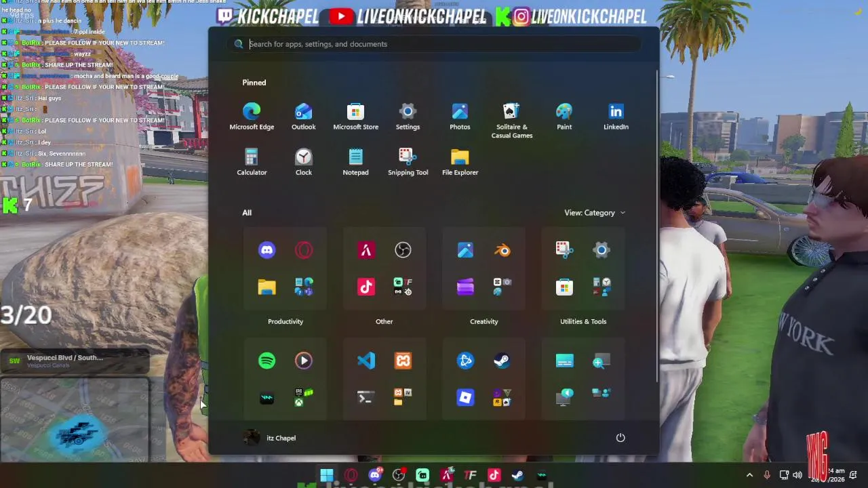Screen dimensions: 868x488
Task: Open Microsoft Store in Utilities & Tools group
Action: pyautogui.click(x=564, y=287)
